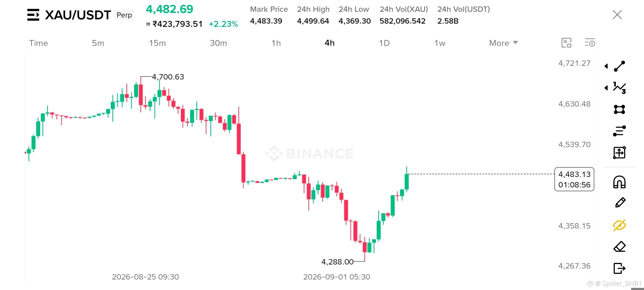The height and width of the screenshot is (290, 644).
Task: Switch chart to the 1D timeframe
Action: 384,43
